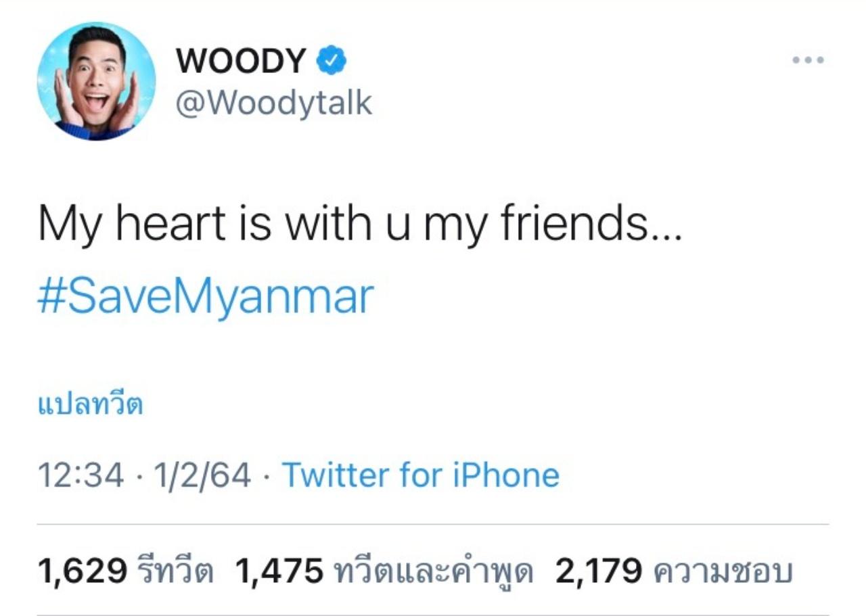Tap แปลทวีต to translate the tweet
This screenshot has height=616, width=866.
tap(90, 406)
